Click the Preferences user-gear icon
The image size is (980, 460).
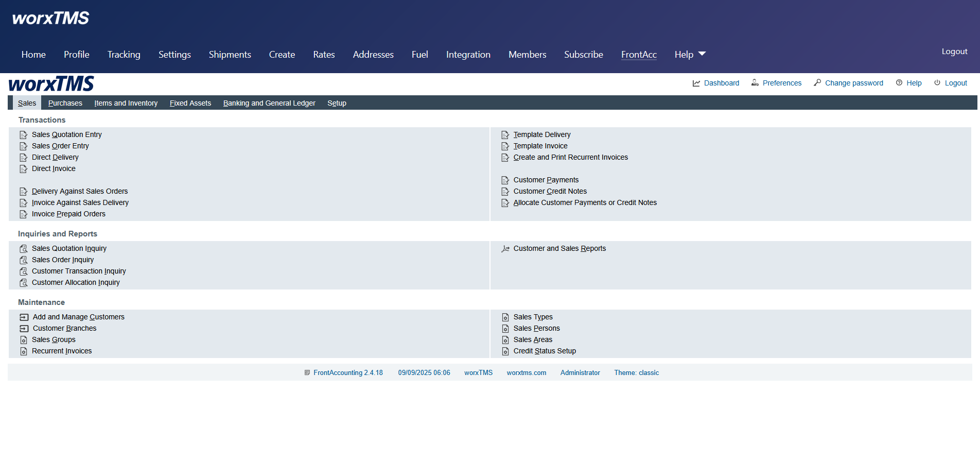tap(755, 83)
